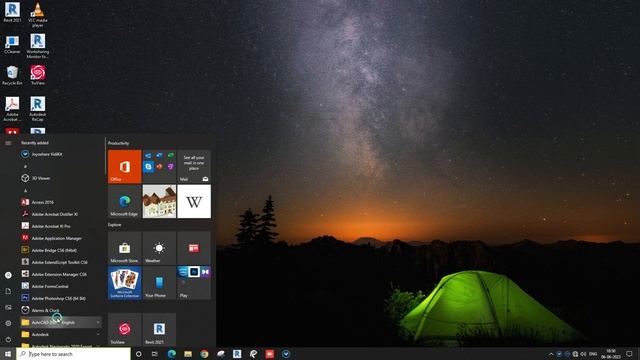Open Pictures from Start sidebar
The height and width of the screenshot is (360, 640).
pos(8,307)
